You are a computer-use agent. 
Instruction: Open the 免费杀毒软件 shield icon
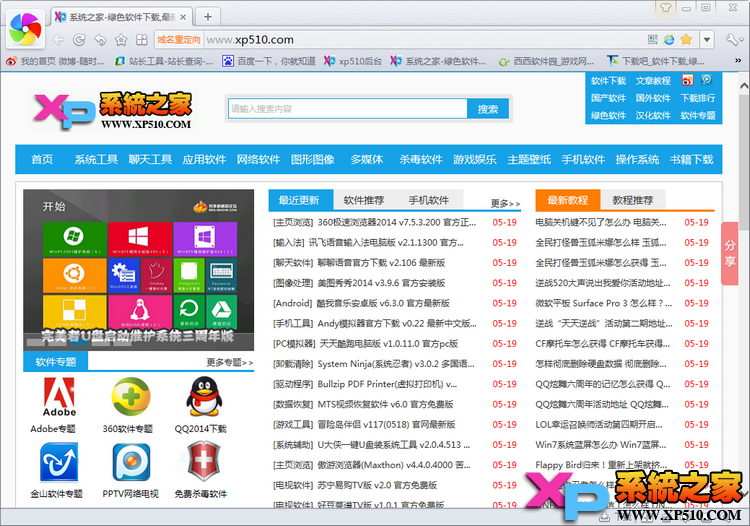[203, 461]
